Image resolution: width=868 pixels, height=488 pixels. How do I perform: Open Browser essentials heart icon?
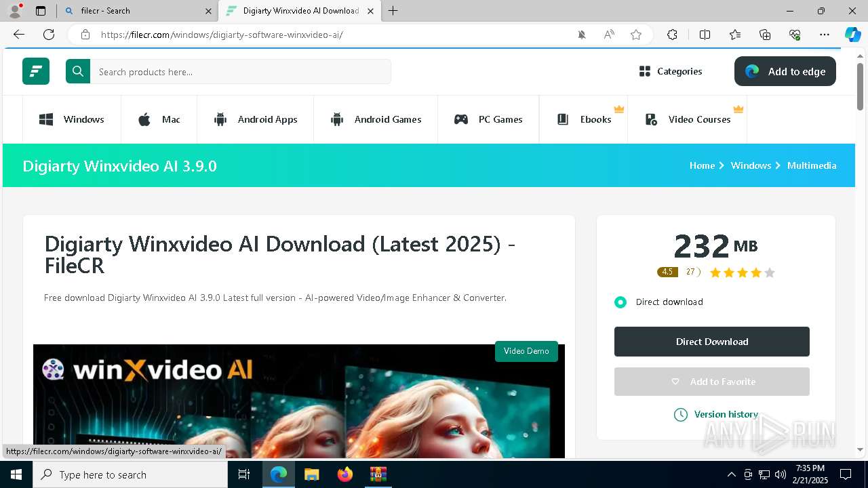pos(795,35)
